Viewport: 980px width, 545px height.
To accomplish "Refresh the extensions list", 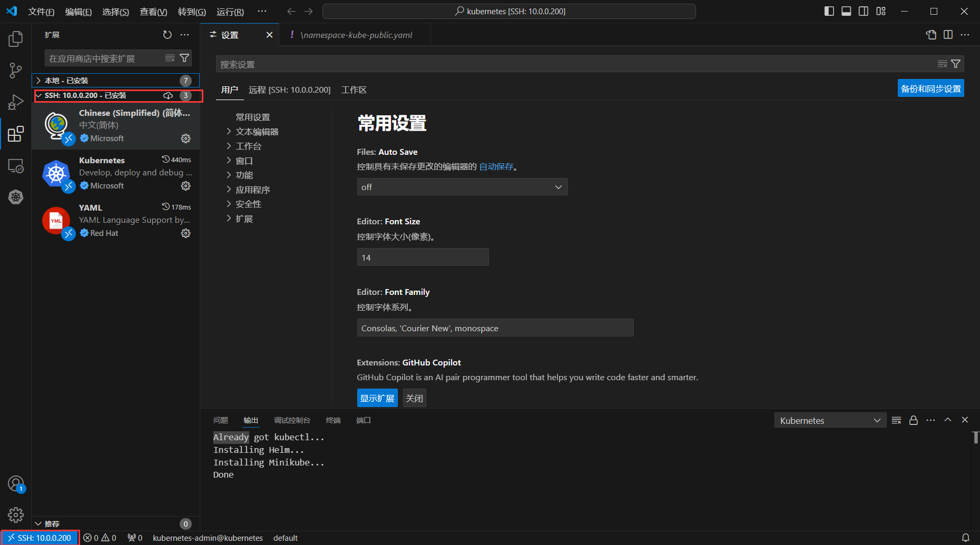I will click(167, 35).
